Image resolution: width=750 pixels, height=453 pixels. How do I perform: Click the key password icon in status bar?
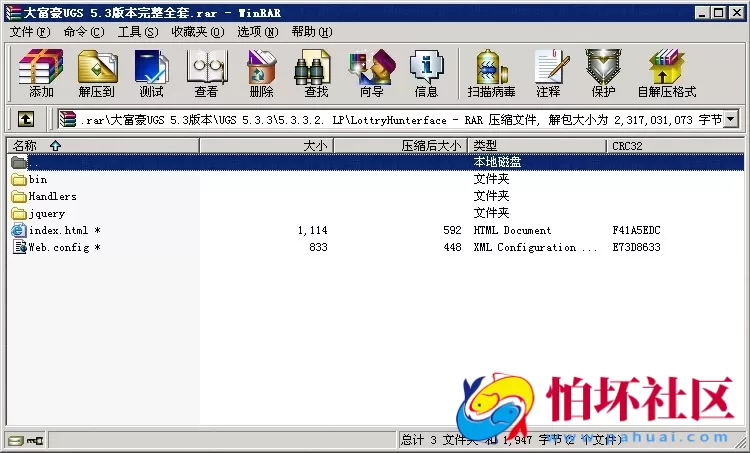tap(35, 440)
